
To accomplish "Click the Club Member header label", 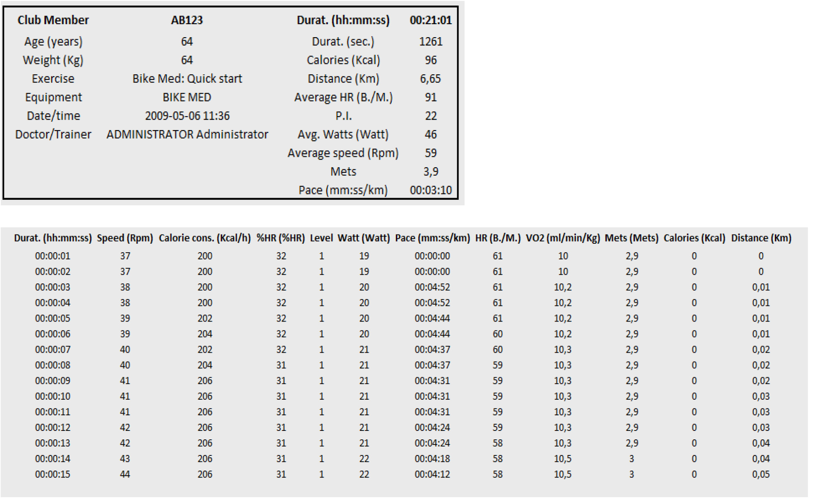I will pos(53,20).
